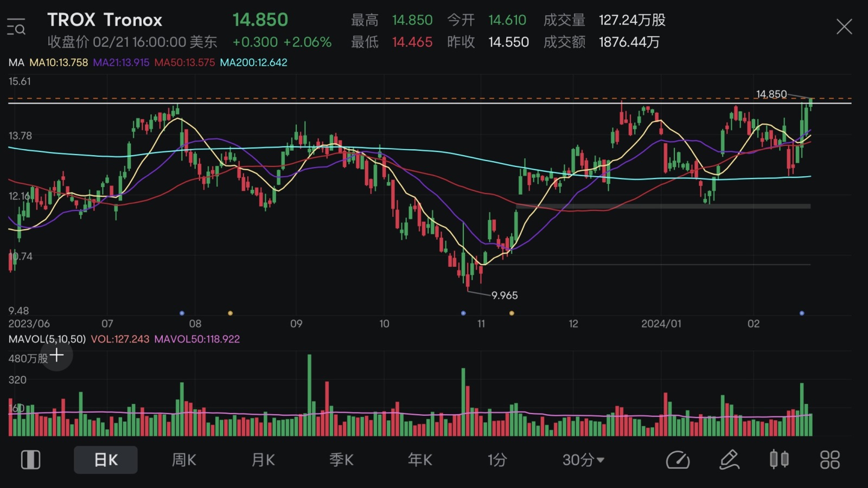Click the 2024/01 date axis label
This screenshot has height=488, width=868.
pos(661,324)
